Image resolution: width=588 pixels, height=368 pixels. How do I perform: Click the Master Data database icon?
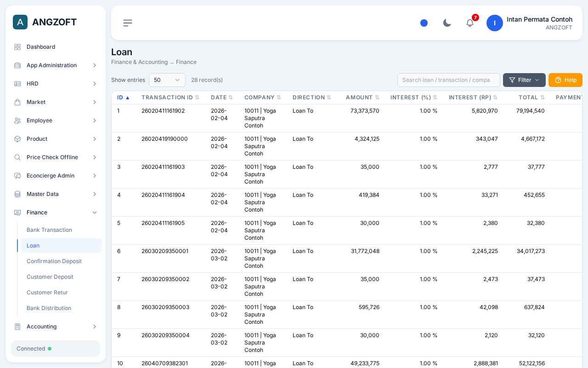pyautogui.click(x=17, y=194)
